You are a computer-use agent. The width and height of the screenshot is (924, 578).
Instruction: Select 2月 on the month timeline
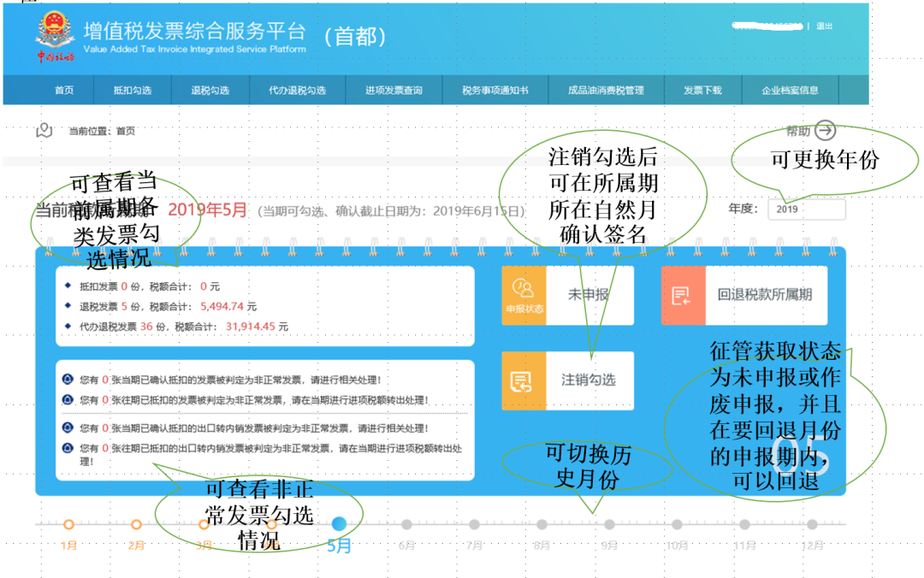137,524
